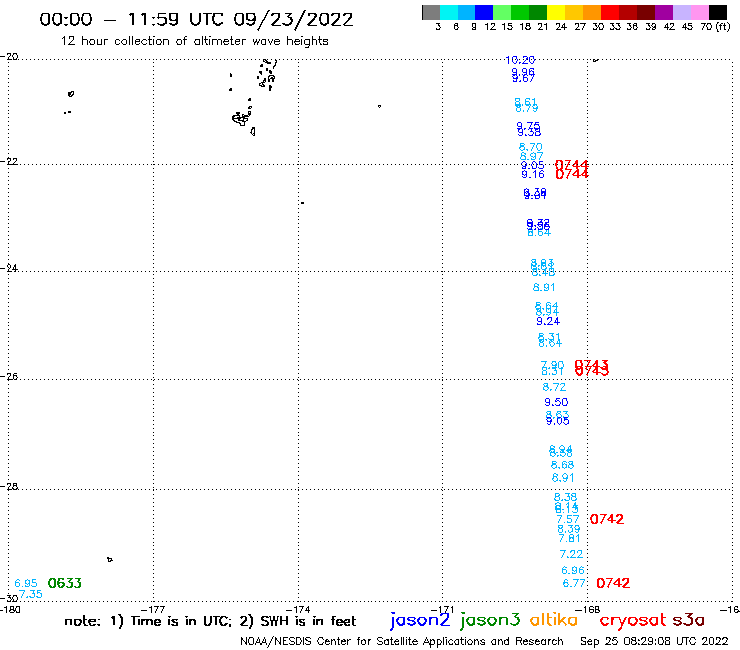This screenshot has height=650, width=740.
Task: Click the orange swatch in the color scale
Action: click(592, 12)
